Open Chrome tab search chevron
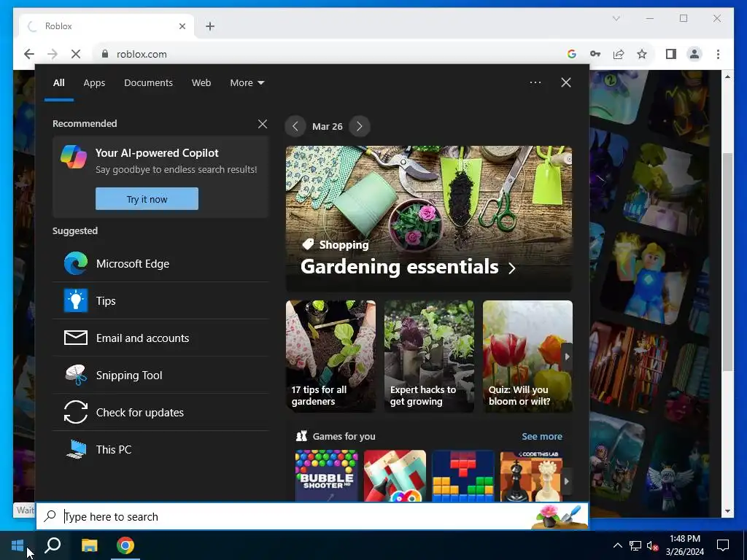747x560 pixels. click(616, 18)
